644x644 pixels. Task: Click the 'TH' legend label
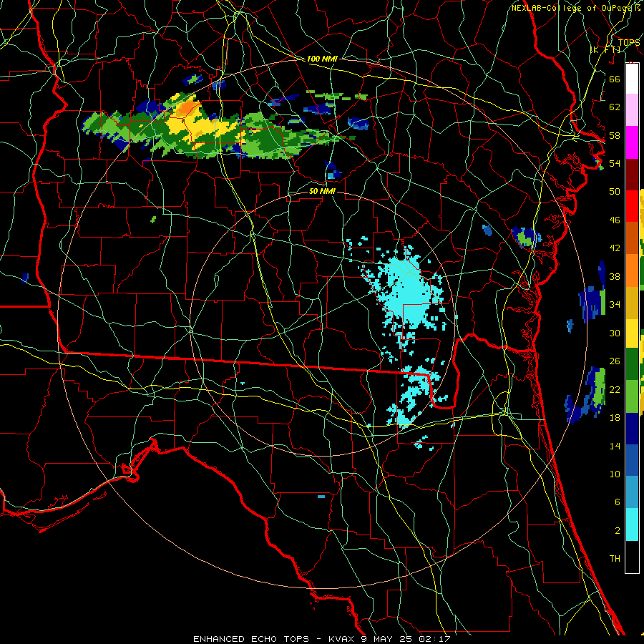click(x=615, y=559)
